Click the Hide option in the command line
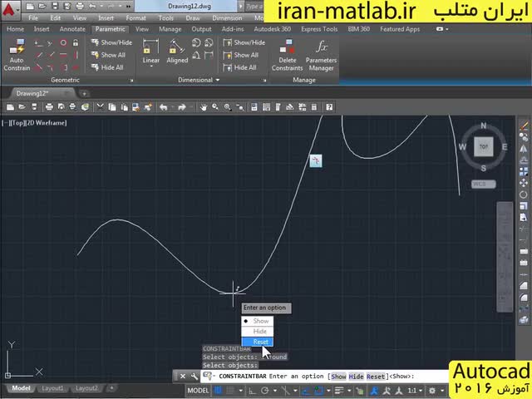This screenshot has height=399, width=532. pyautogui.click(x=356, y=377)
